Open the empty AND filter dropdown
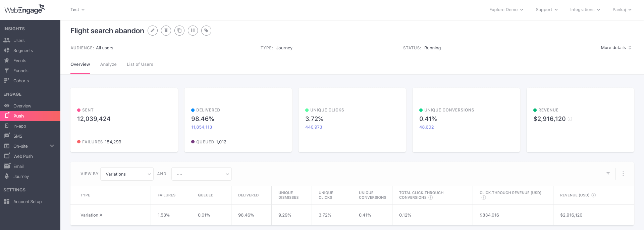The height and width of the screenshot is (230, 644). [x=201, y=174]
